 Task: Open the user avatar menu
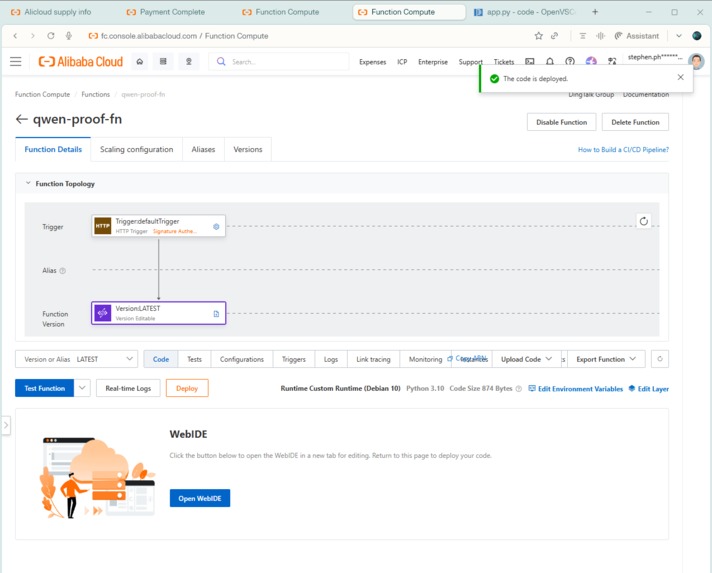(x=696, y=61)
